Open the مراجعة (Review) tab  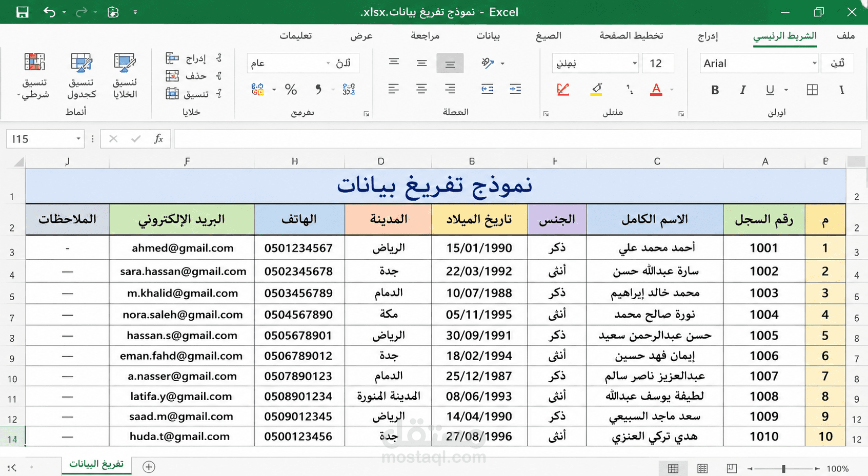coord(425,36)
